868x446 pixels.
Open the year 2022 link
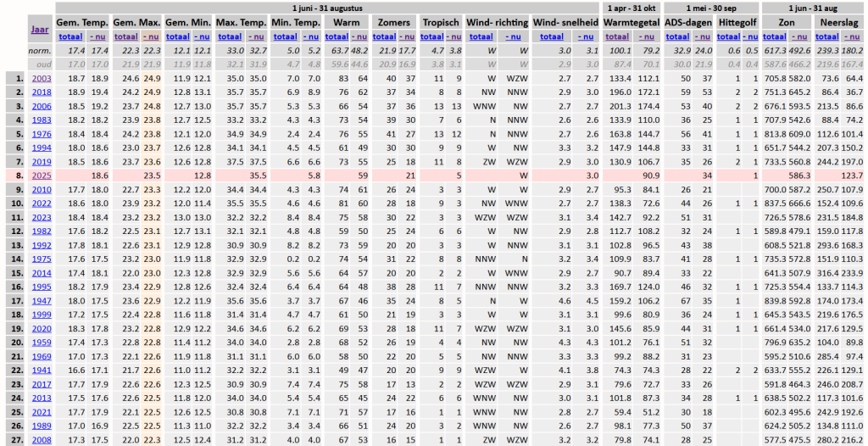42,203
